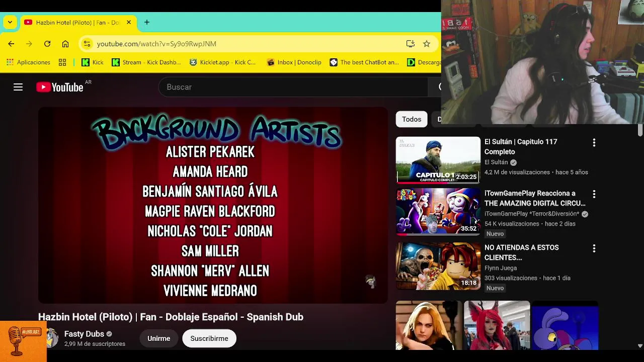Open the browser home page
The height and width of the screenshot is (362, 644).
point(65,44)
